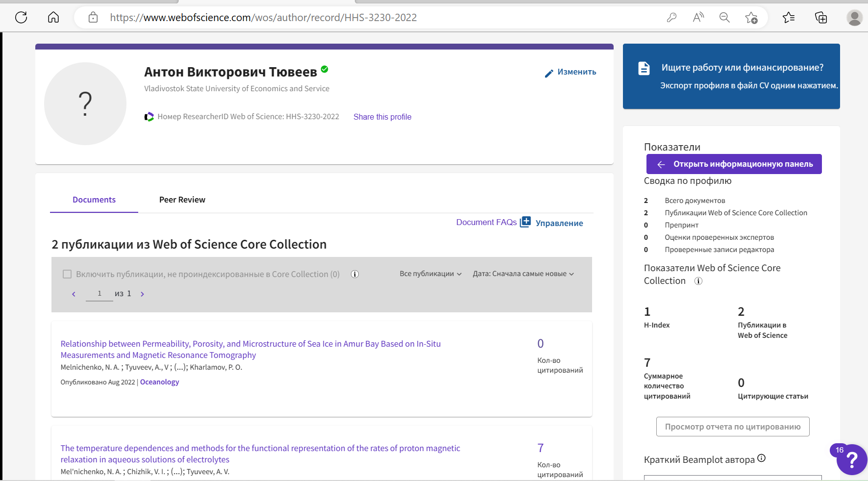
Task: Go to the browser home page icon
Action: [x=53, y=18]
